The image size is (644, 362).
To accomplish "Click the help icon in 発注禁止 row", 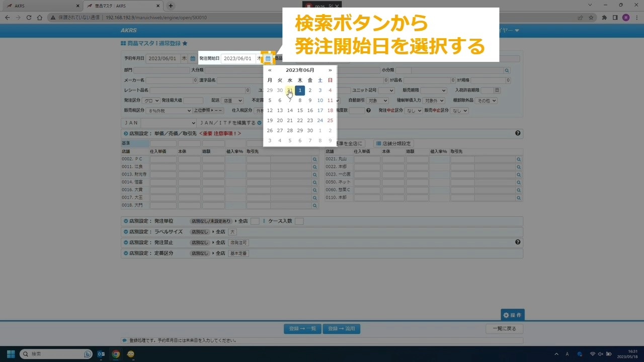I will click(518, 242).
